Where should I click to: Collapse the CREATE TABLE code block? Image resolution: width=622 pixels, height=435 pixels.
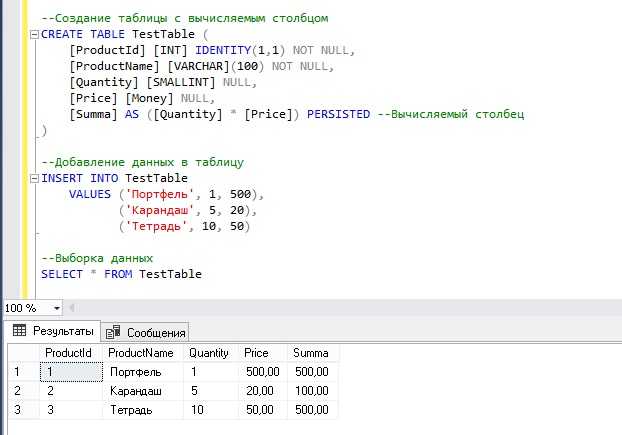point(35,34)
